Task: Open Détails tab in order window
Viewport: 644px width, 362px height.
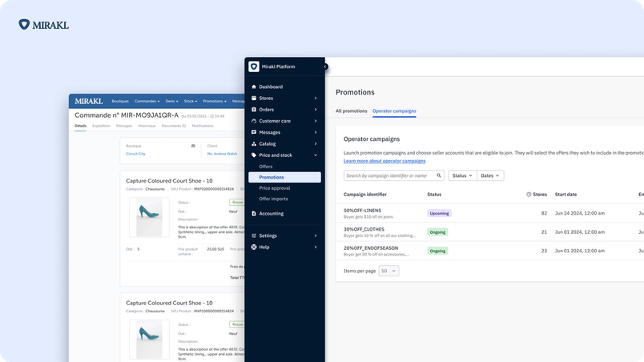Action: pyautogui.click(x=80, y=126)
